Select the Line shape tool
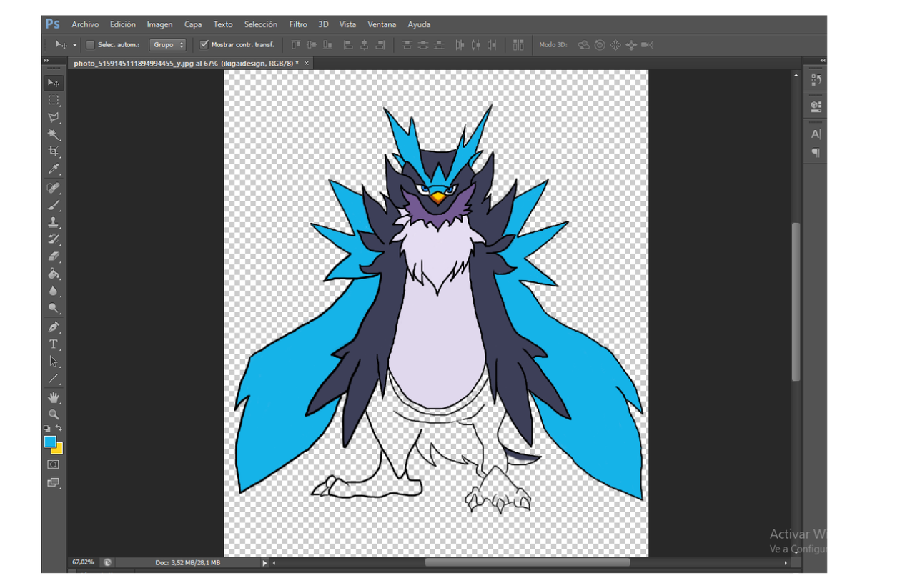Image resolution: width=915 pixels, height=588 pixels. (x=54, y=379)
